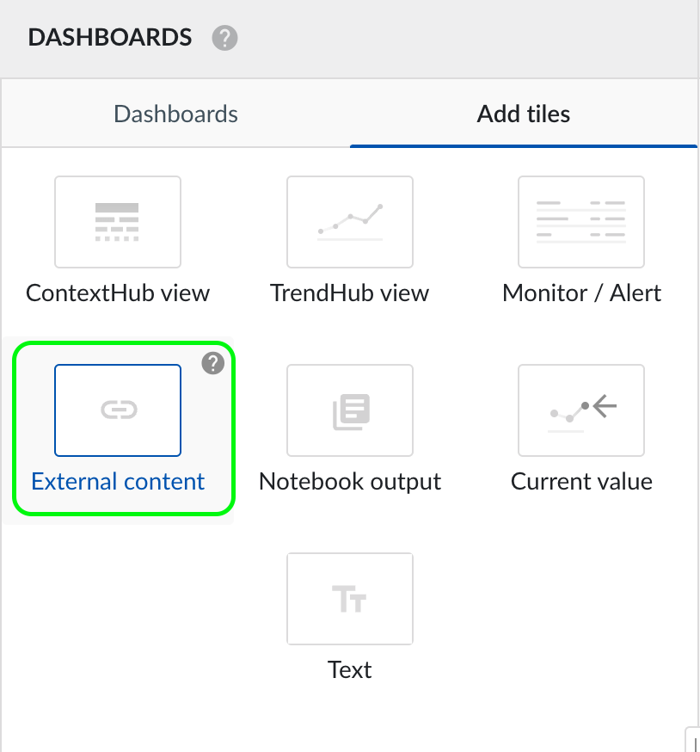700x752 pixels.
Task: Click the "Monitor / Alert" label
Action: 581,293
